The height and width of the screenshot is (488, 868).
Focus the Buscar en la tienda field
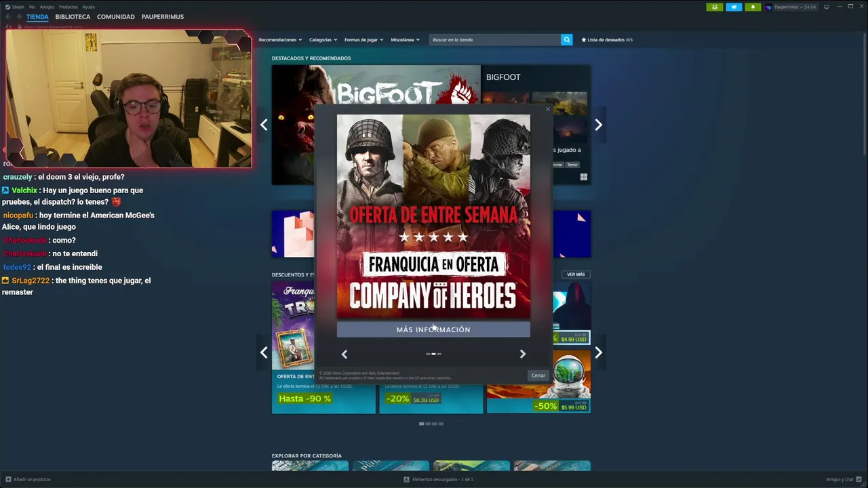pos(495,40)
